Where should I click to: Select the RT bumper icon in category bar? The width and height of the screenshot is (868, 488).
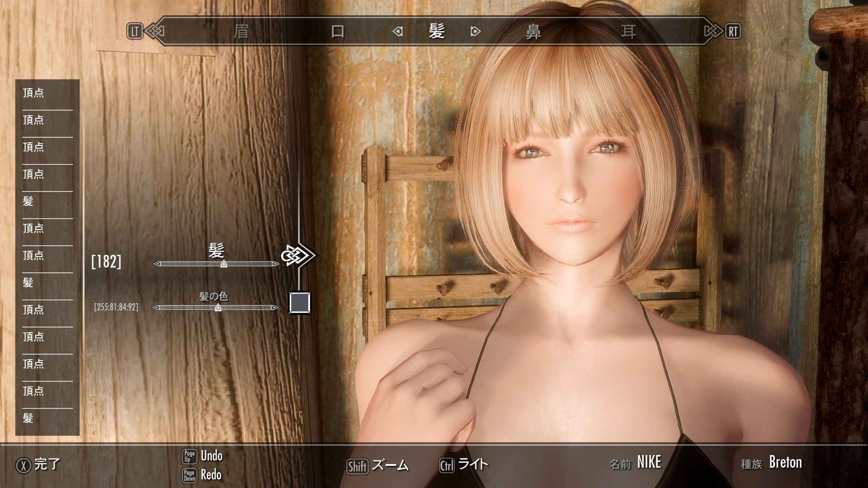[733, 31]
